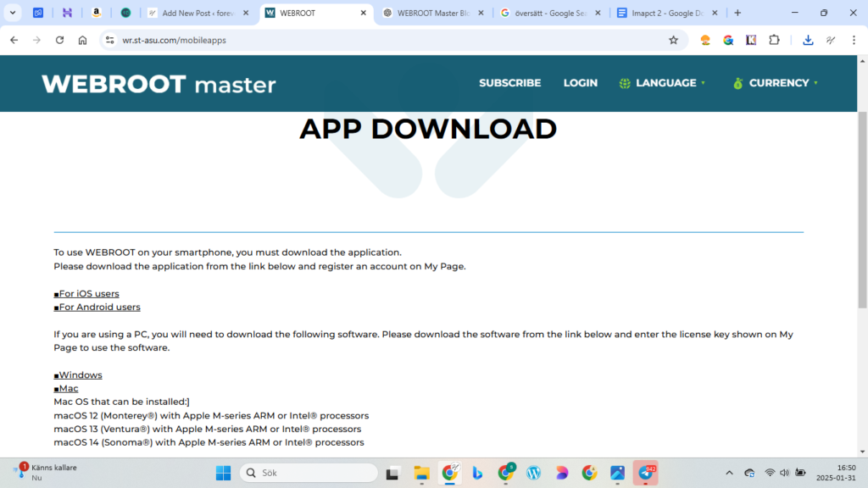Close the Imapct 2 Google Docs tab
The width and height of the screenshot is (868, 488).
[715, 13]
